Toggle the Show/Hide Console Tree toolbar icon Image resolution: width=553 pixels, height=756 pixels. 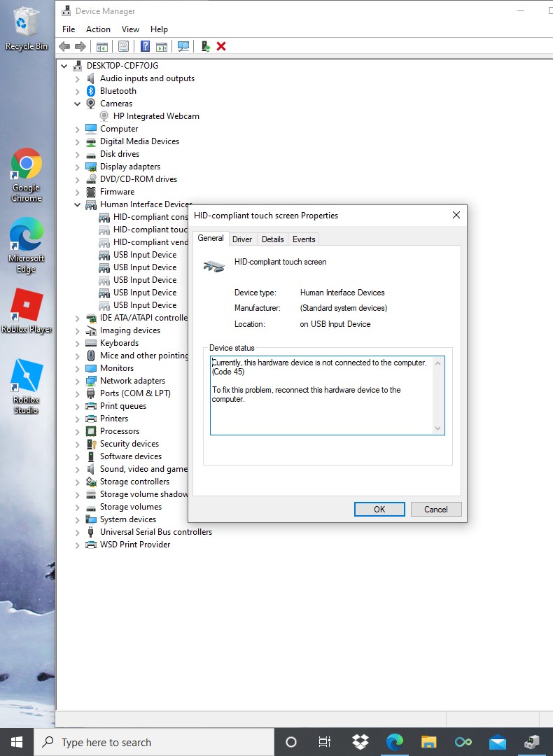(102, 46)
